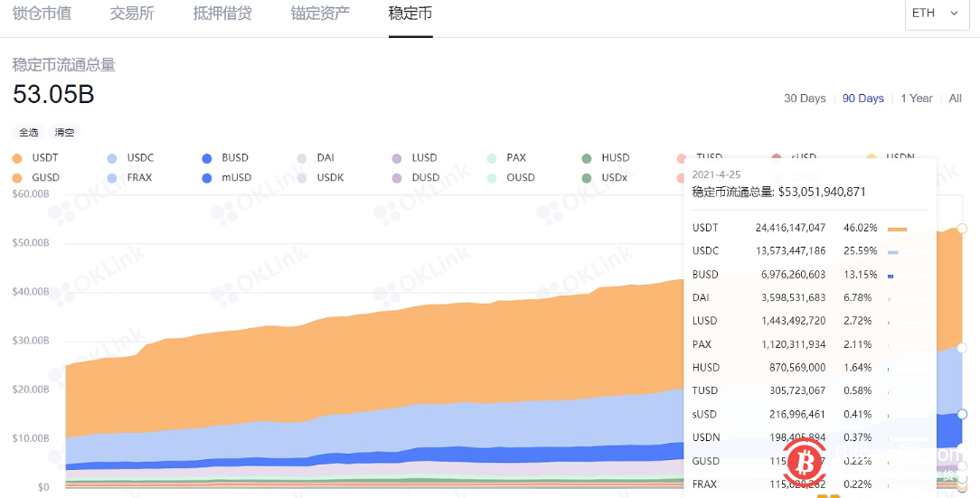This screenshot has width=980, height=498.
Task: Toggle HUSD legend series
Action: (x=606, y=158)
